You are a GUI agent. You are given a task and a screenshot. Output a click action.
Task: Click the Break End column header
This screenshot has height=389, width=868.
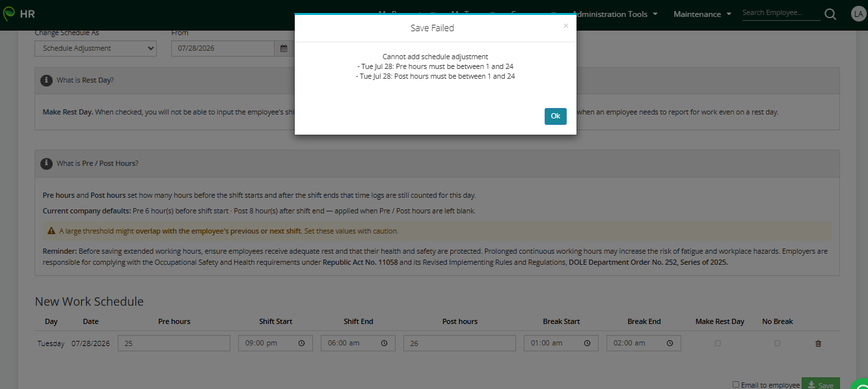(644, 321)
